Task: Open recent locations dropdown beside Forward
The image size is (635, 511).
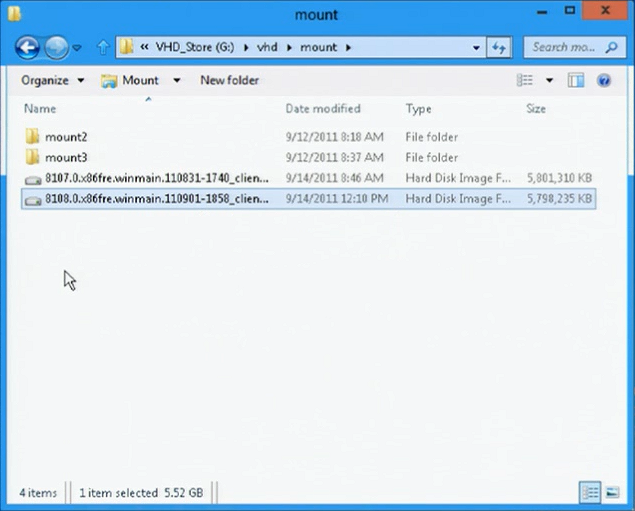Action: click(x=77, y=48)
